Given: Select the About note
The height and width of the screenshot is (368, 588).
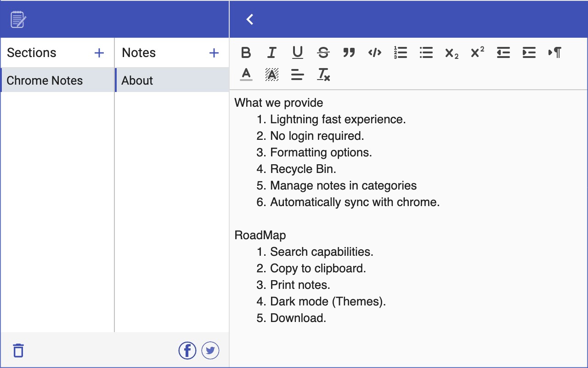Looking at the screenshot, I should pos(172,80).
